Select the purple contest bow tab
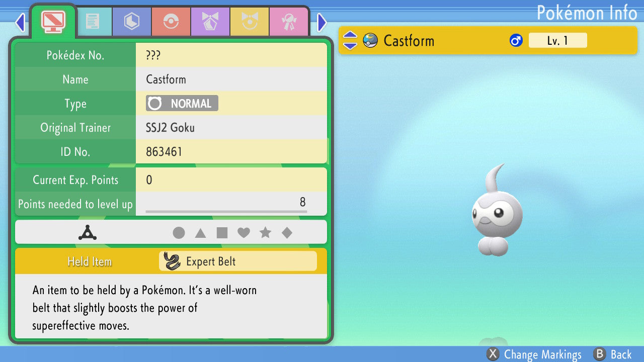The image size is (644, 362). pyautogui.click(x=210, y=22)
